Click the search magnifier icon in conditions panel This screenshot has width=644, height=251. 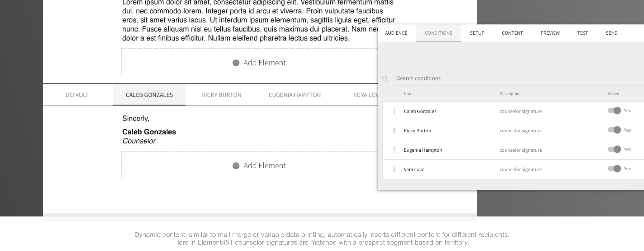[x=386, y=78]
